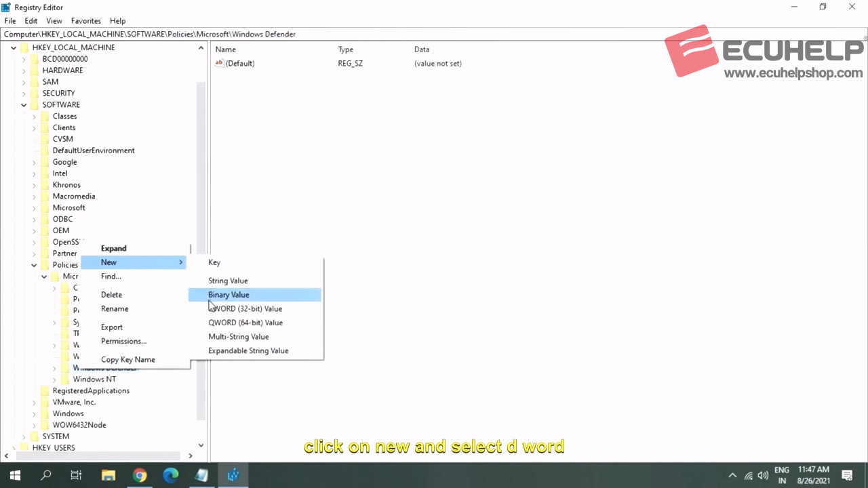Choose Find... in the context menu
Image resolution: width=868 pixels, height=488 pixels.
(134, 277)
